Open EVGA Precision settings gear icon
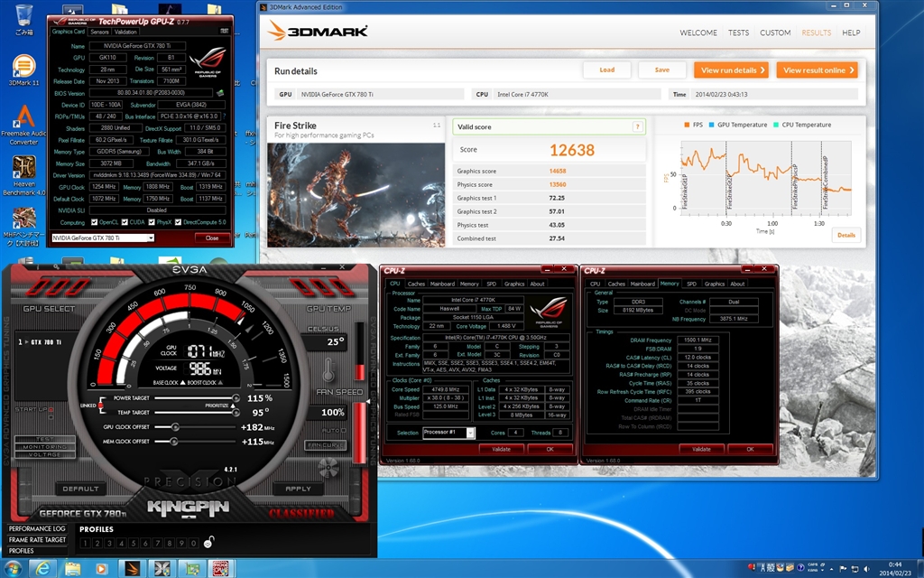Viewport: 924px width, 578px height. point(55,267)
